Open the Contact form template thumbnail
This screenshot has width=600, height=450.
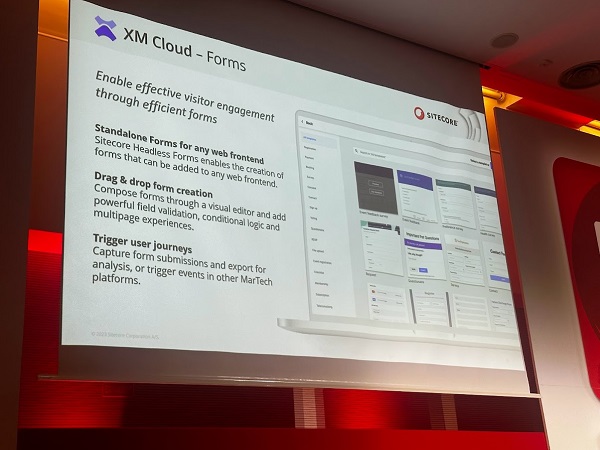pos(499,266)
